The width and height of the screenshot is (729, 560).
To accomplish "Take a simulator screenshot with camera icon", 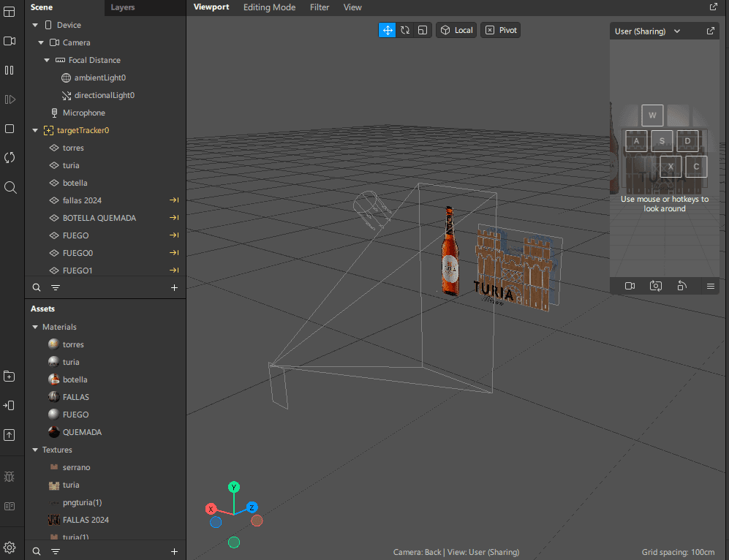I will pos(656,286).
